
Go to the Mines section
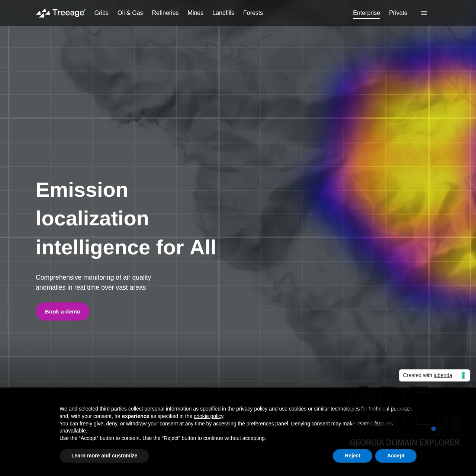[x=195, y=13]
